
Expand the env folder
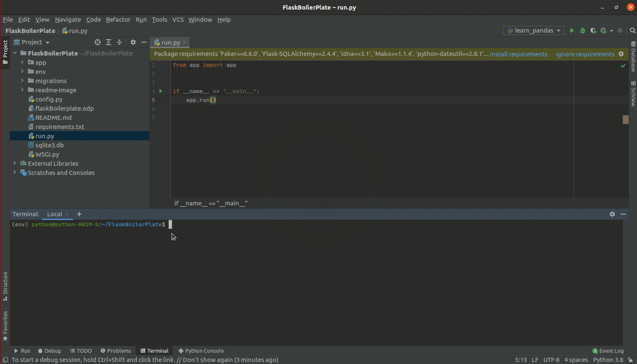point(22,71)
